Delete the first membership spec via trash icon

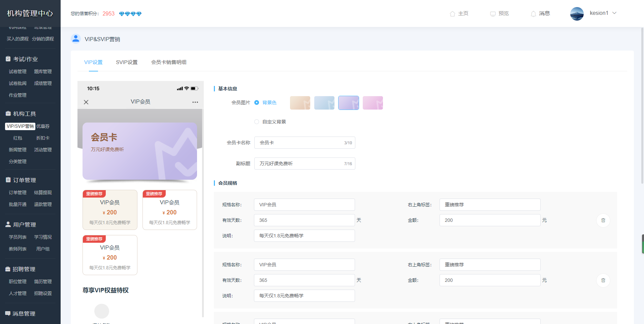pos(603,220)
